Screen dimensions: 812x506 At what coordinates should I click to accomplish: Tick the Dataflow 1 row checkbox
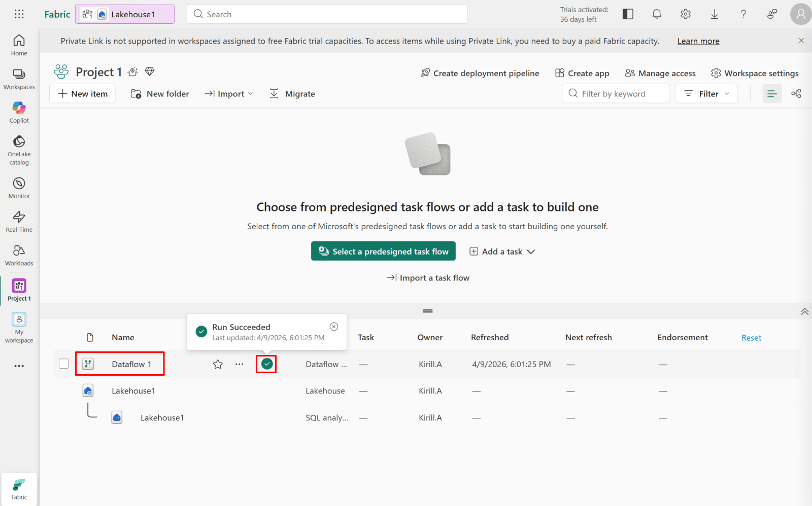click(64, 364)
